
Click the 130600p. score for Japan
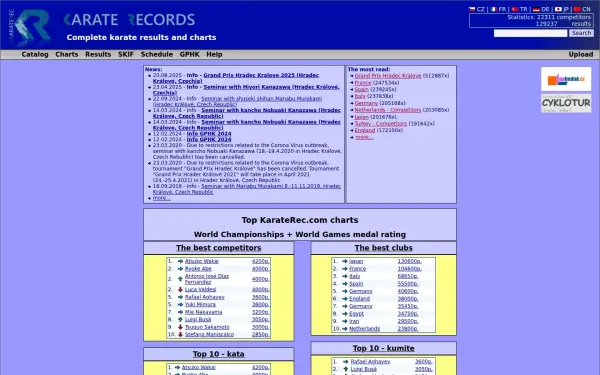click(409, 261)
